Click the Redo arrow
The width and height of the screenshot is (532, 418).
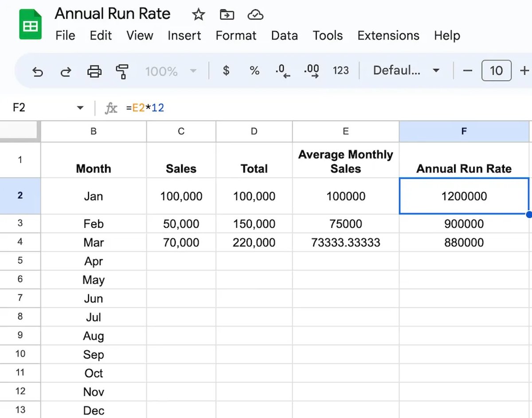pos(66,71)
